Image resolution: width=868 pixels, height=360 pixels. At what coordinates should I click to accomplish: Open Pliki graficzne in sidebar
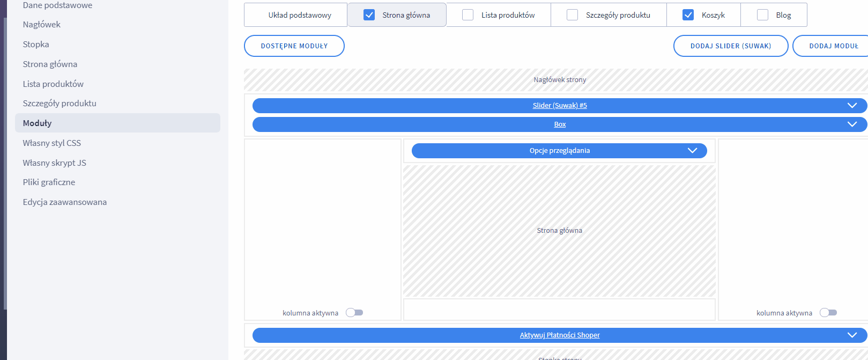(49, 182)
